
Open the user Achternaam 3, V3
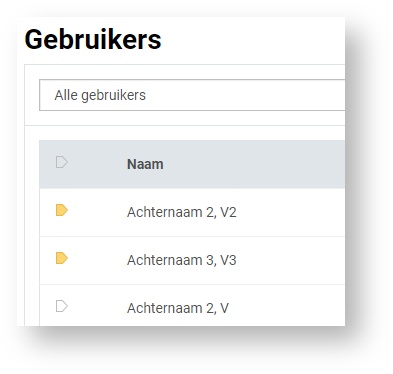182,260
